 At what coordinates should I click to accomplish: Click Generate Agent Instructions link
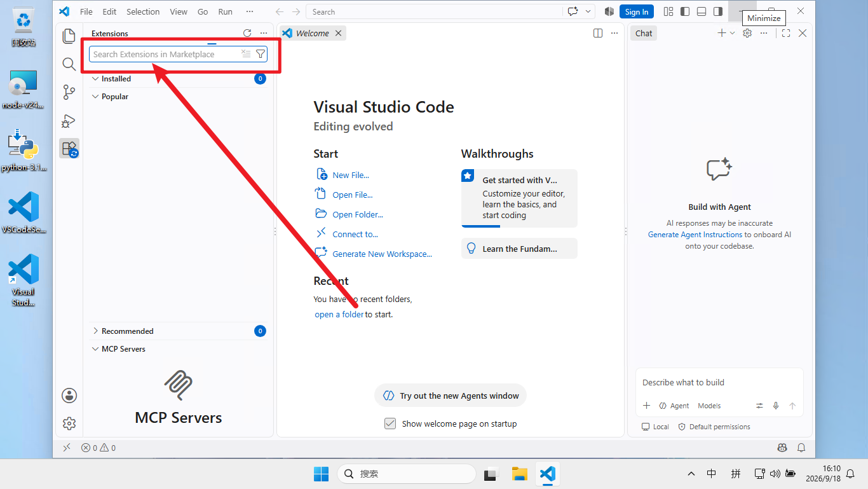click(695, 235)
